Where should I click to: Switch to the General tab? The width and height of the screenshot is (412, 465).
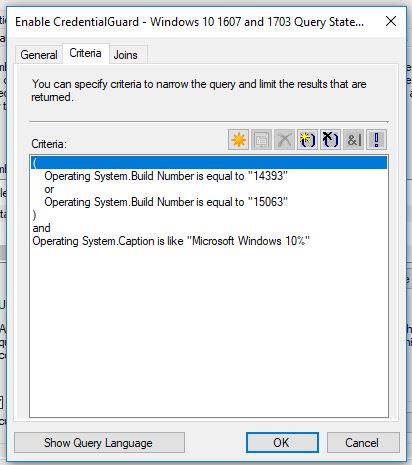coord(39,55)
